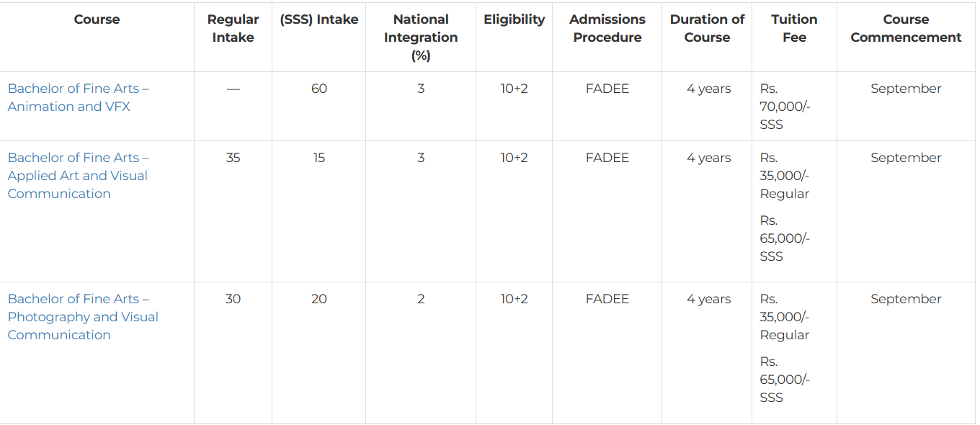Open the Applied Art and Visual Communication course link

point(78,176)
